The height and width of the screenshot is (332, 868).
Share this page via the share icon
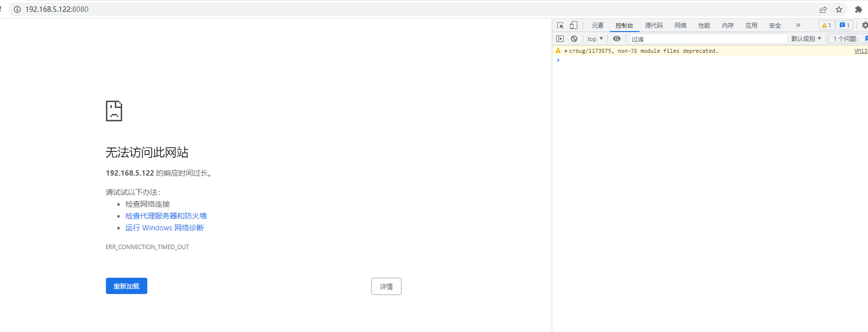coord(823,9)
